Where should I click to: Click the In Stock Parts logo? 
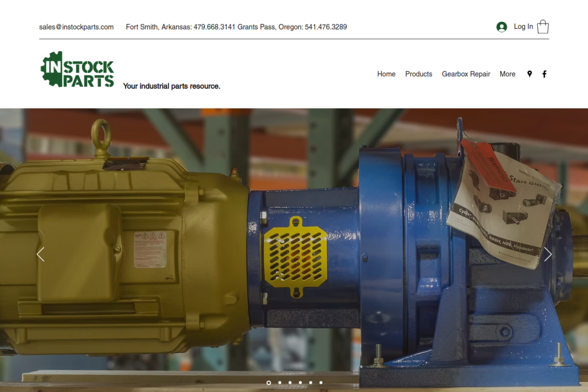tap(77, 69)
